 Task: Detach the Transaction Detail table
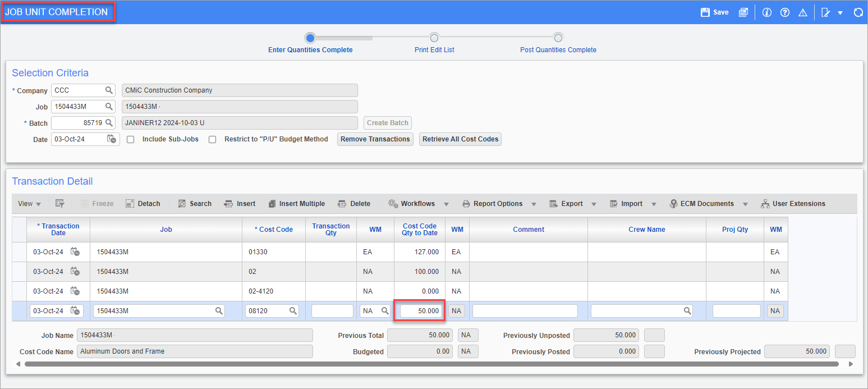tap(143, 204)
